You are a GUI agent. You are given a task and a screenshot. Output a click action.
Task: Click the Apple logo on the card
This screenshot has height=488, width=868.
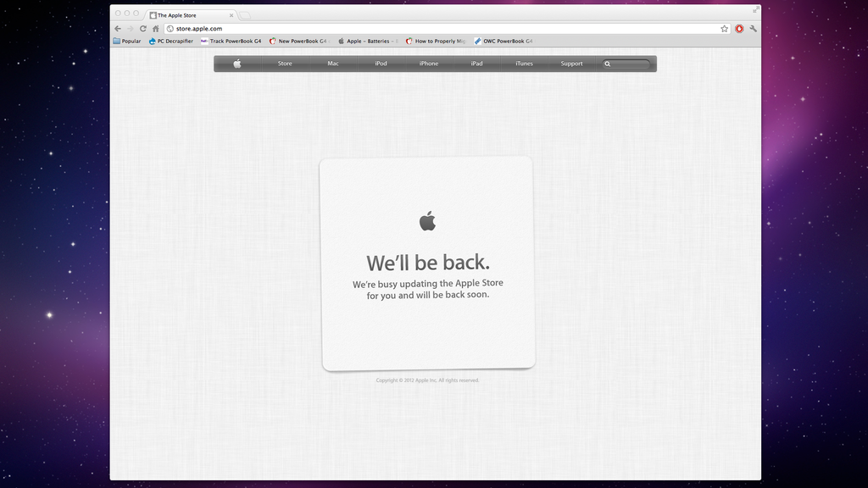[x=427, y=221]
